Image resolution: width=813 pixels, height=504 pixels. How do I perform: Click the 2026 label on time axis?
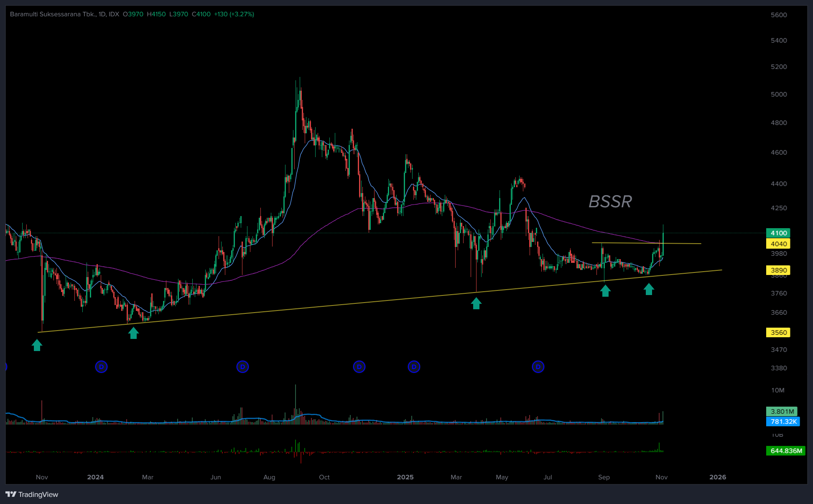tap(718, 477)
